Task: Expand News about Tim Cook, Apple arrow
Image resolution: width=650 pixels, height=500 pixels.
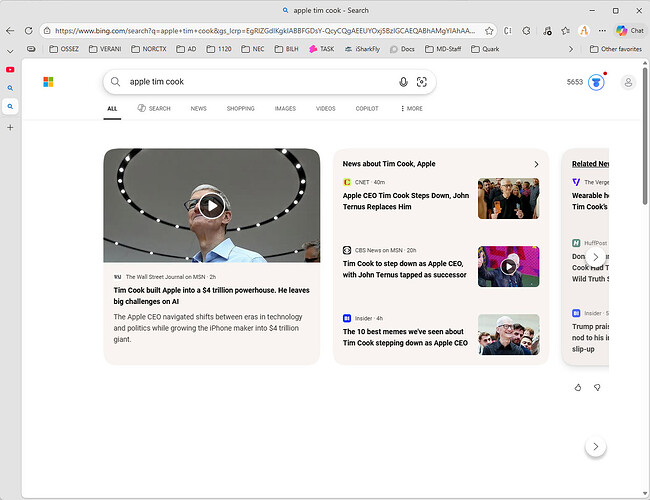Action: 536,164
